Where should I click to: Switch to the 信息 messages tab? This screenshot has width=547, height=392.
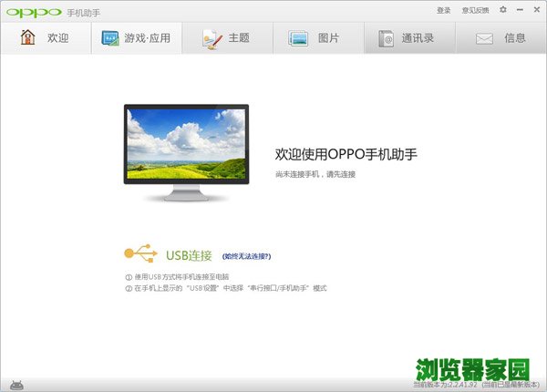click(x=501, y=38)
